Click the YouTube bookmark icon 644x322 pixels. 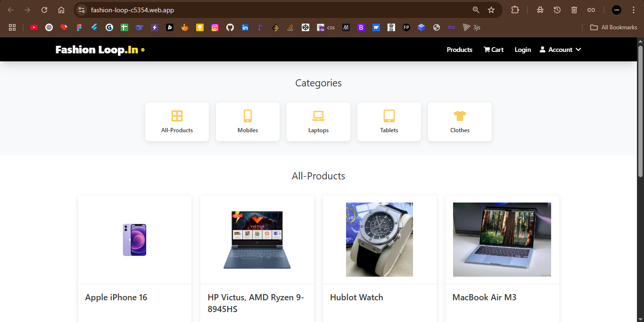tap(34, 27)
